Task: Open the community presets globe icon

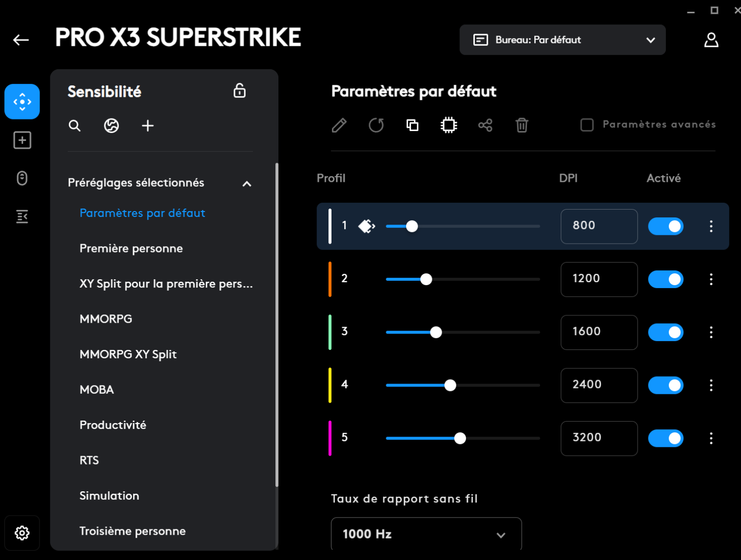Action: click(111, 126)
